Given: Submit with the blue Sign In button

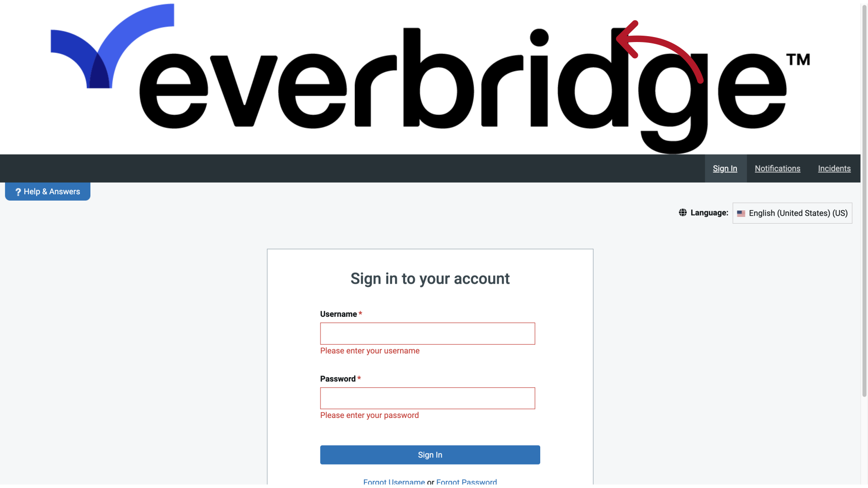Looking at the screenshot, I should pyautogui.click(x=430, y=455).
